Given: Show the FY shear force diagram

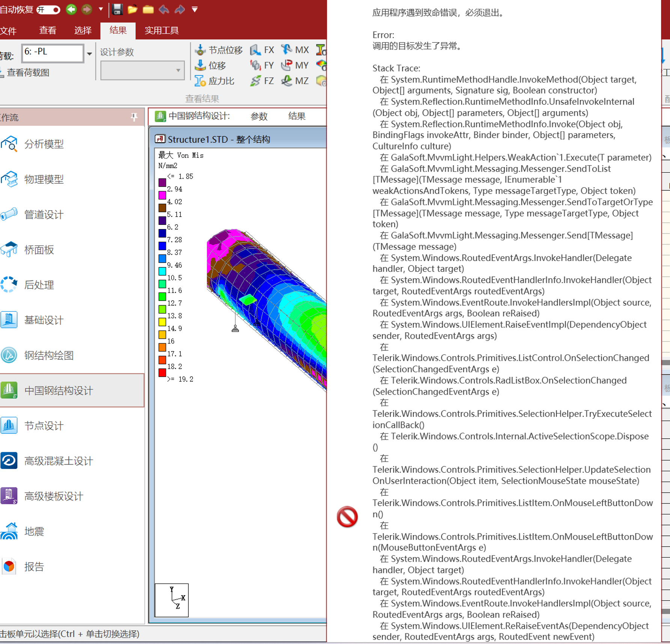Looking at the screenshot, I should pyautogui.click(x=262, y=65).
